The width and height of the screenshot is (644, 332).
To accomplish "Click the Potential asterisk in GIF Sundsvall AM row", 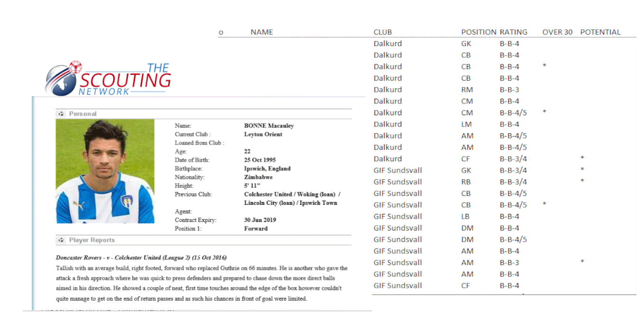I will click(x=582, y=262).
